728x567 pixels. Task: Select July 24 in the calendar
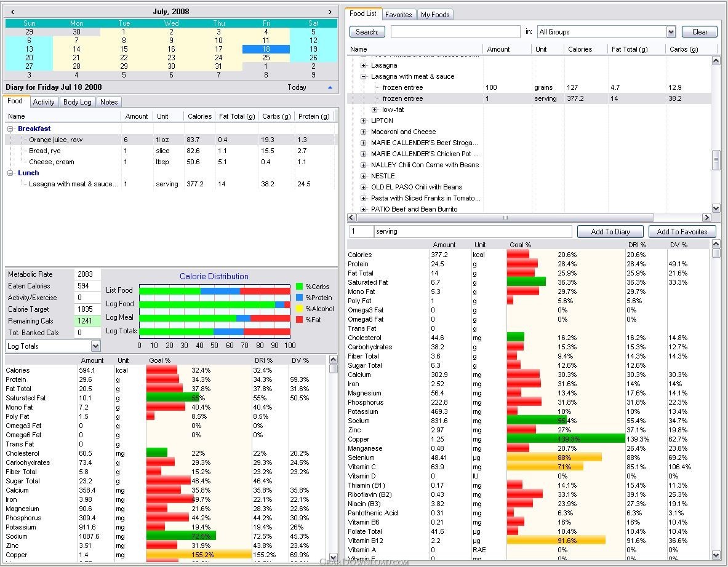218,57
